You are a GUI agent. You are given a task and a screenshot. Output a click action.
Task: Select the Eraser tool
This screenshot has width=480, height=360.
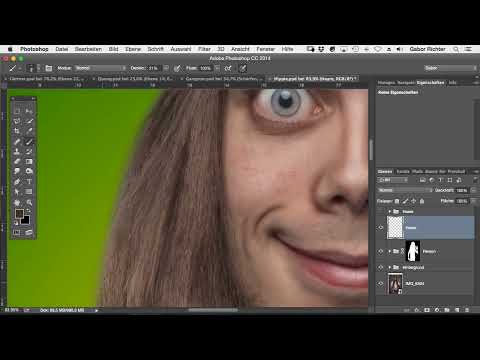17,162
